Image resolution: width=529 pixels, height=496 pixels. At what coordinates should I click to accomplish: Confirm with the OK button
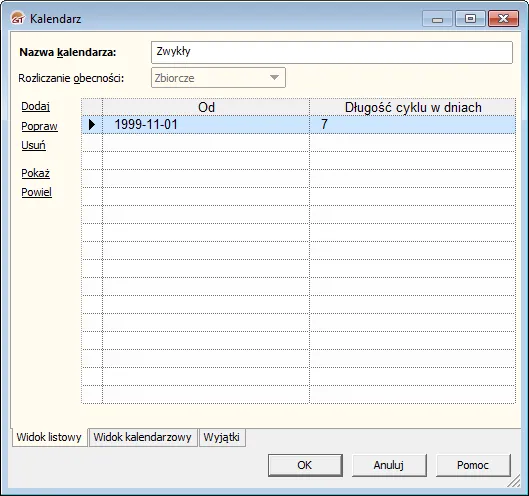[305, 465]
